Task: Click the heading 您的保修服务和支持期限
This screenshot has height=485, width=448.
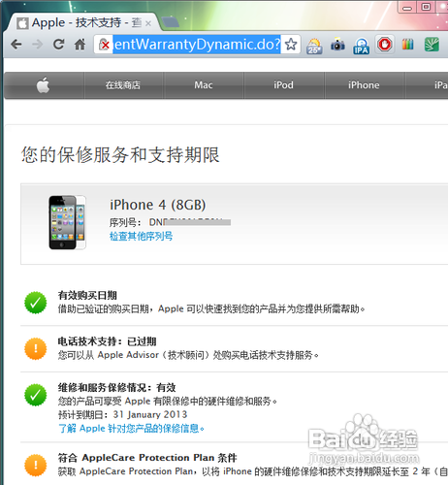Action: pos(120,155)
